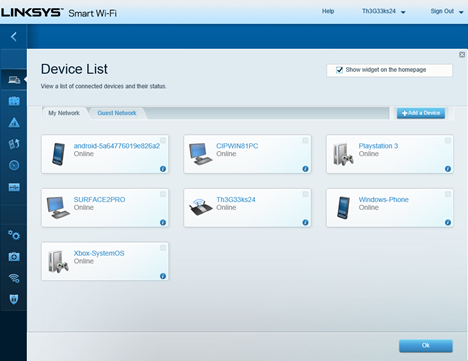Remove the Th3G33ks24 card via corner X
Image resolution: width=468 pixels, height=361 pixels.
coord(305,194)
